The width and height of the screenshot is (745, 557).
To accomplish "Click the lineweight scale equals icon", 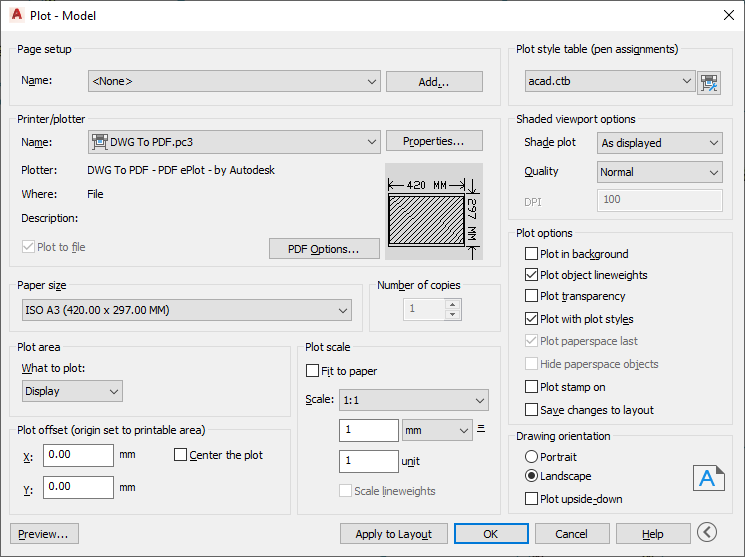I will click(x=481, y=429).
